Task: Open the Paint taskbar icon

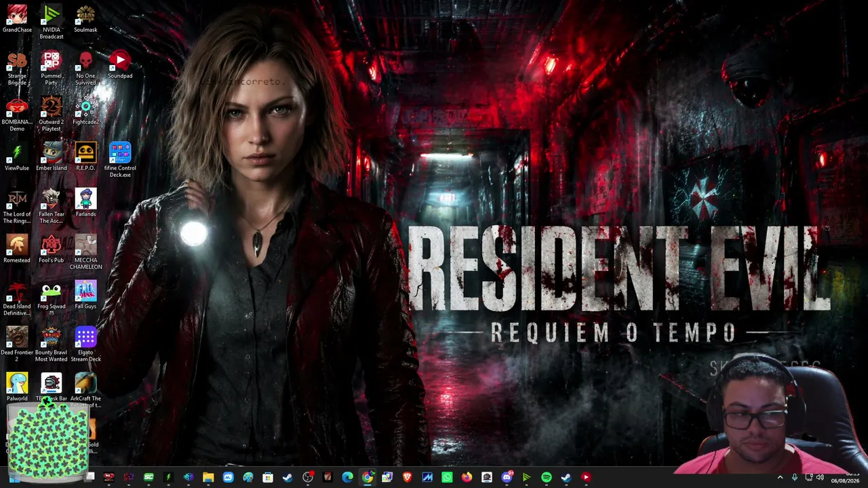Action: pos(248,477)
